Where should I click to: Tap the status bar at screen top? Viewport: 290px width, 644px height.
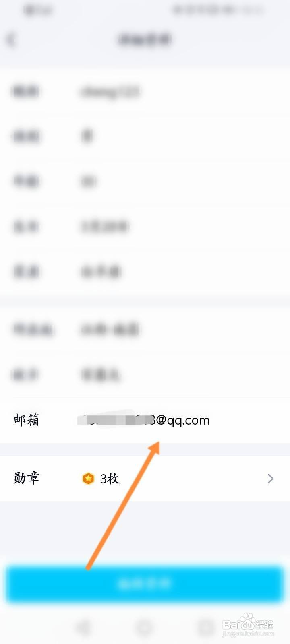pyautogui.click(x=145, y=10)
